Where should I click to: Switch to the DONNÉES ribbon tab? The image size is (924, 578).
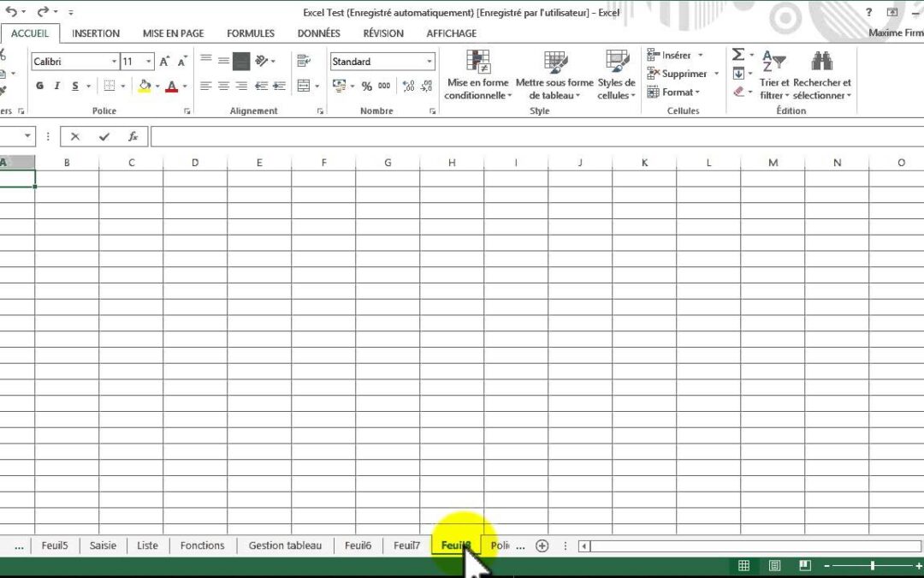pos(319,33)
